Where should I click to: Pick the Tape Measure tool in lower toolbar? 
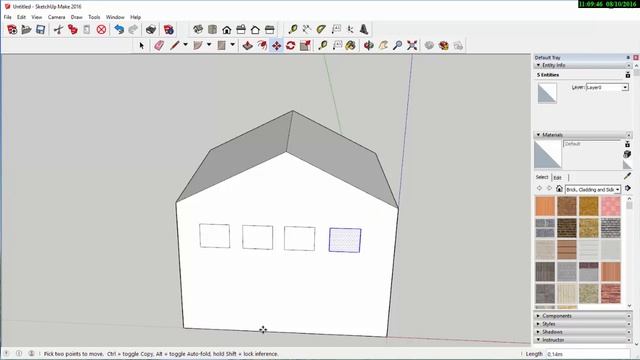[323, 46]
